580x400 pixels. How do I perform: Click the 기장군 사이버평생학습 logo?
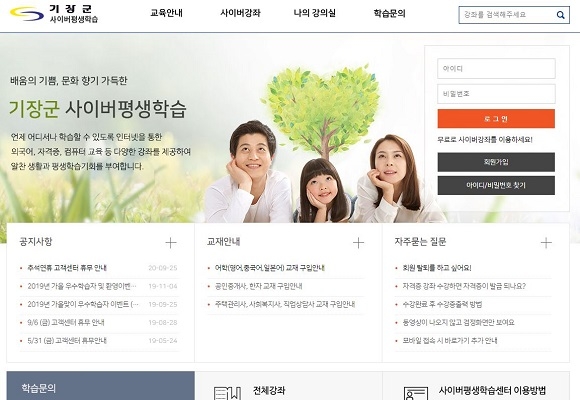point(54,14)
